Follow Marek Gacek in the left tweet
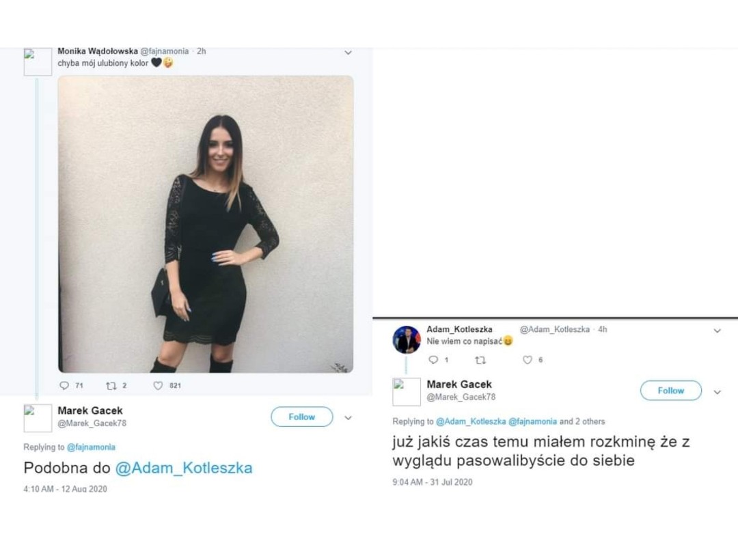Screen dimensions: 738x560 [x=301, y=417]
